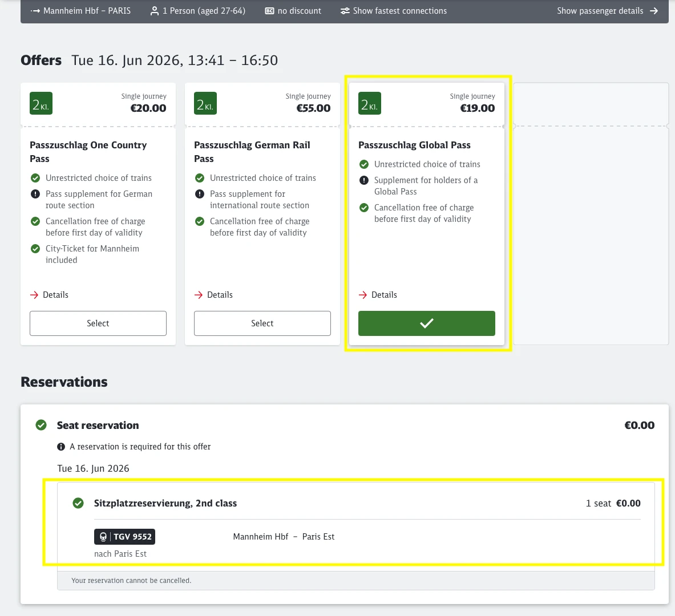Click the green selected checkmark button for Global Pass

click(427, 323)
